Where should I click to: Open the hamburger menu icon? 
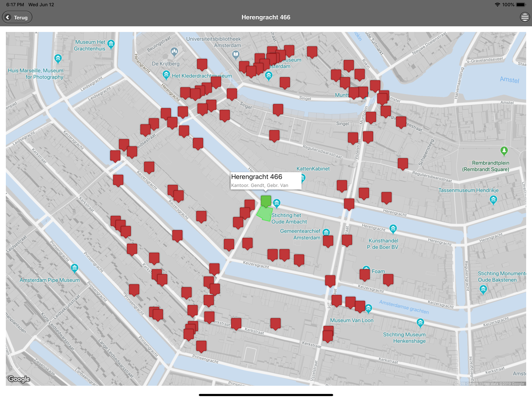pos(525,17)
